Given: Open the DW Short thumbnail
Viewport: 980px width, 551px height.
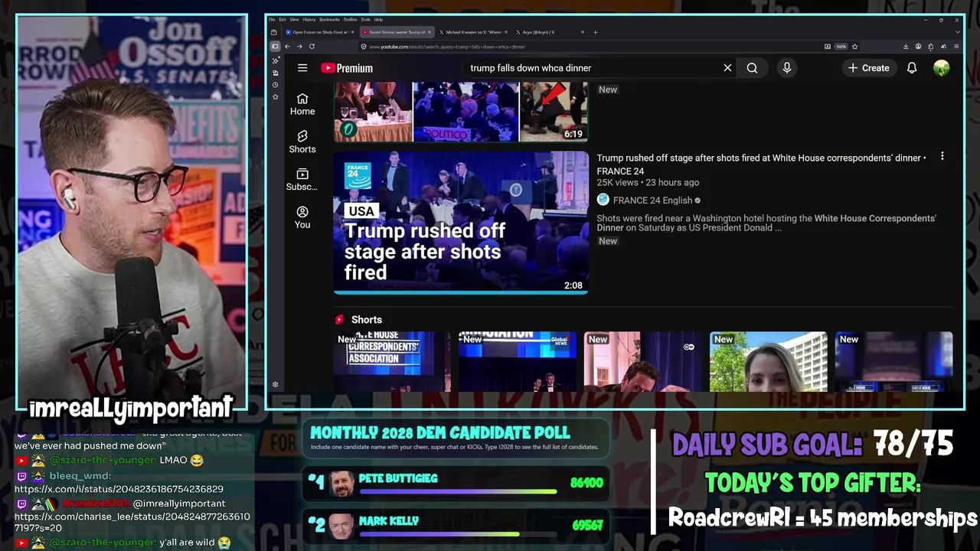Looking at the screenshot, I should click(x=642, y=361).
